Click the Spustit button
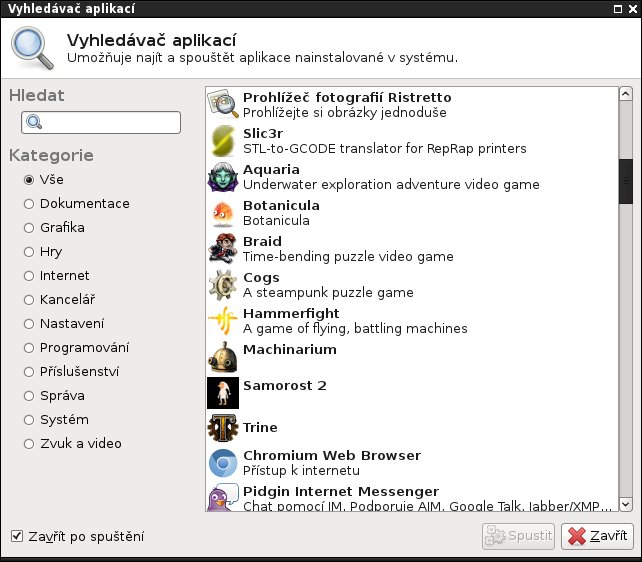The height and width of the screenshot is (562, 642). coord(518,536)
